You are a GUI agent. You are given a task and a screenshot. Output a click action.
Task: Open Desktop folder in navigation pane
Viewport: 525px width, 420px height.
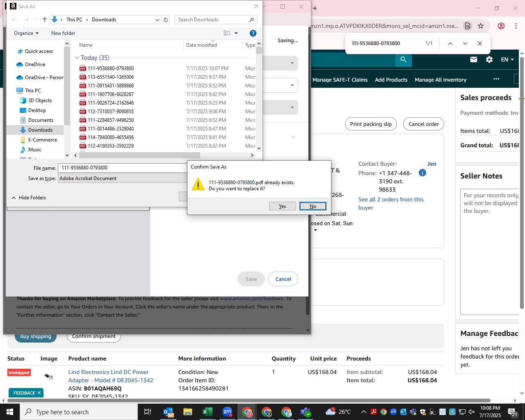[37, 110]
